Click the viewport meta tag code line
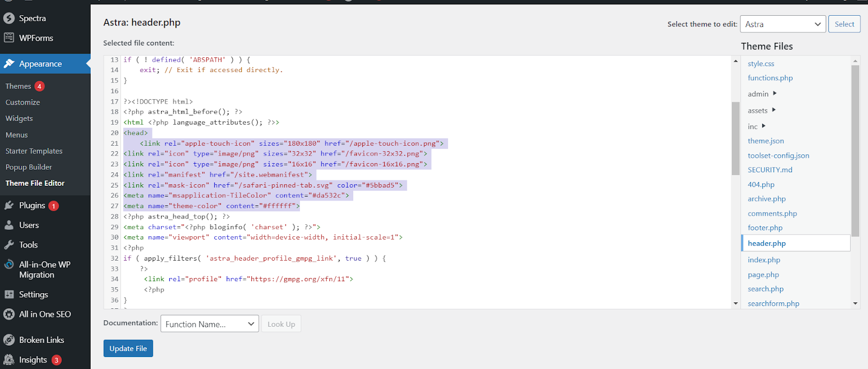The height and width of the screenshot is (369, 868). (x=263, y=237)
